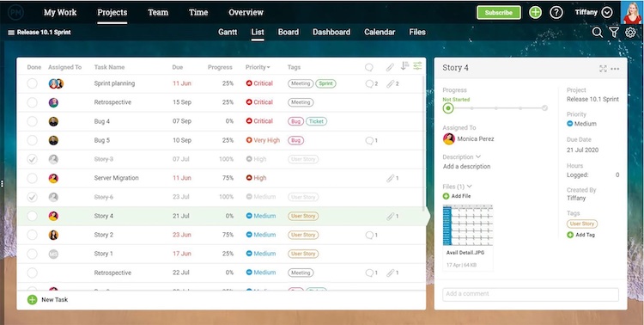This screenshot has width=644, height=325.
Task: Click the Add a comment input field
Action: (531, 294)
